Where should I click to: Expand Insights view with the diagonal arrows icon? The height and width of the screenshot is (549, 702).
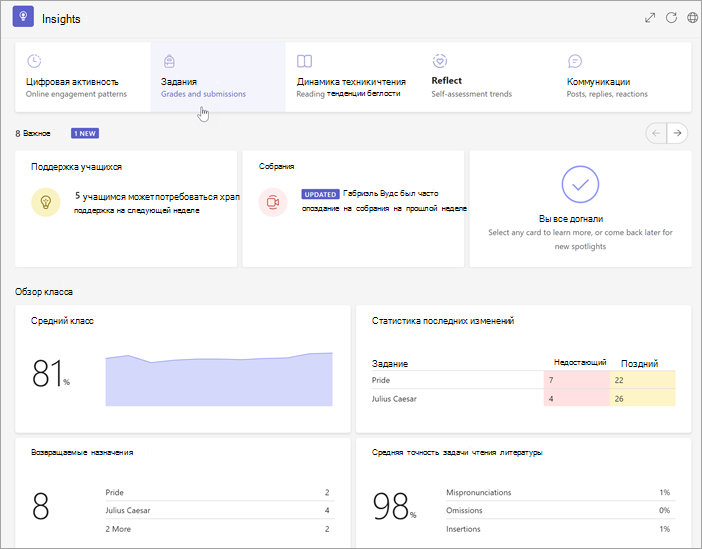[650, 17]
